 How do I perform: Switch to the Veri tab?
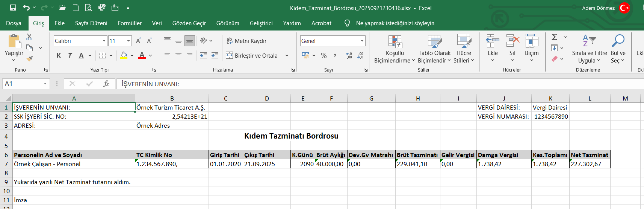[157, 23]
